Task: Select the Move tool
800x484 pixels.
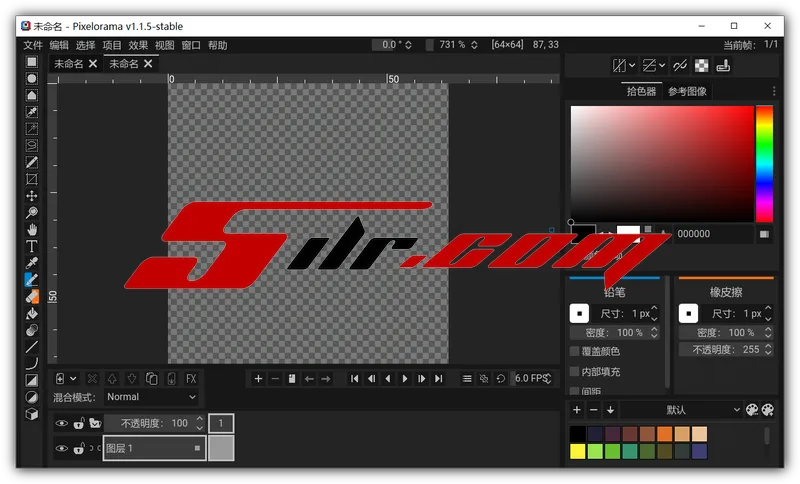Action: coord(32,196)
